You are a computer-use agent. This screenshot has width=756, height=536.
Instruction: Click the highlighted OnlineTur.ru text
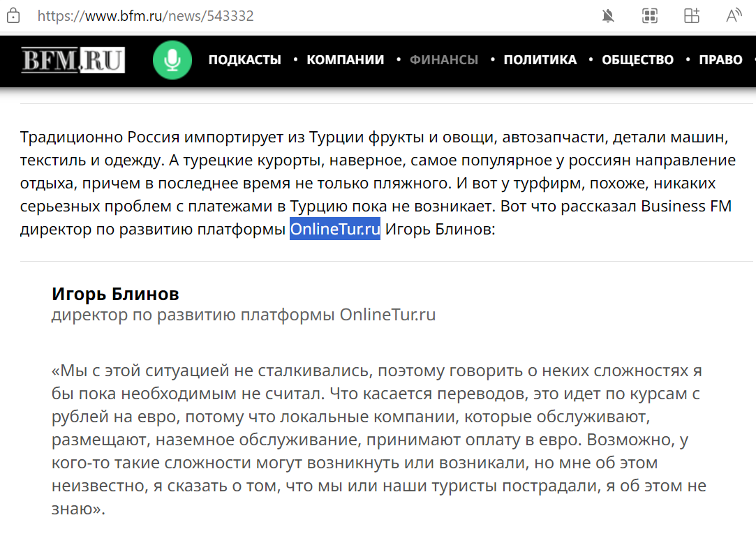pyautogui.click(x=335, y=230)
